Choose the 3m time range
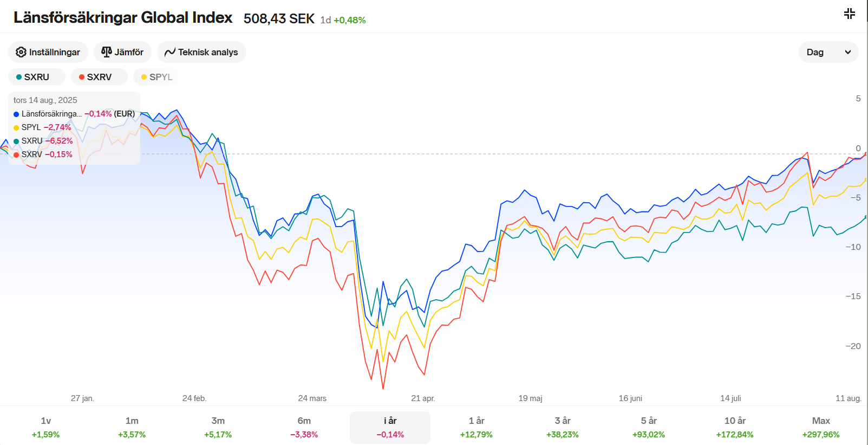868x445 pixels. click(218, 427)
